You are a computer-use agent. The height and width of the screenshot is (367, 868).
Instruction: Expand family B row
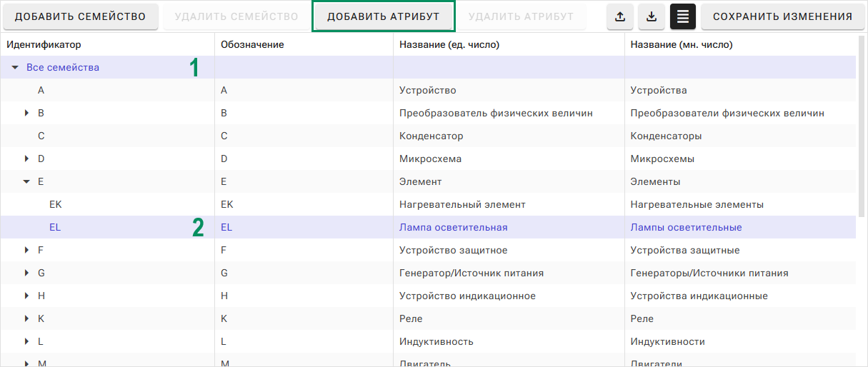pyautogui.click(x=26, y=113)
